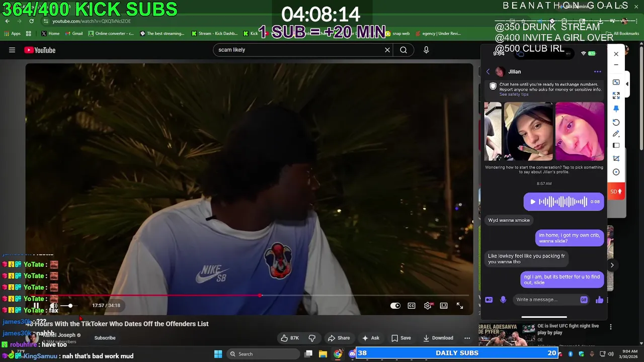Open Chrome from the taskbar
644x362 pixels.
(338, 354)
